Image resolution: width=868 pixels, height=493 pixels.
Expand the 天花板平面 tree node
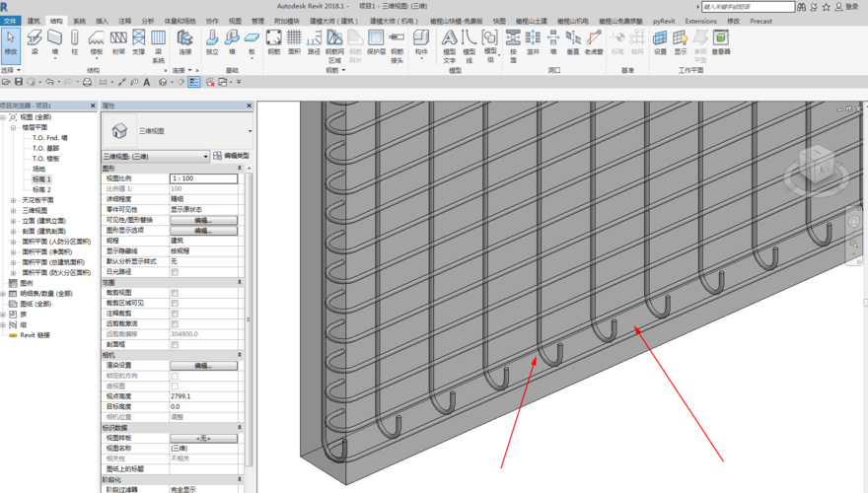coord(14,201)
